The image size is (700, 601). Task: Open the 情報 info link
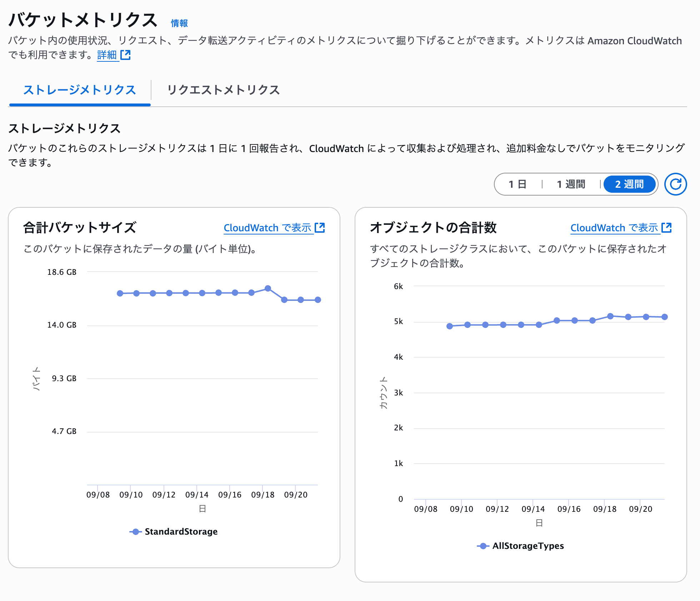click(179, 24)
